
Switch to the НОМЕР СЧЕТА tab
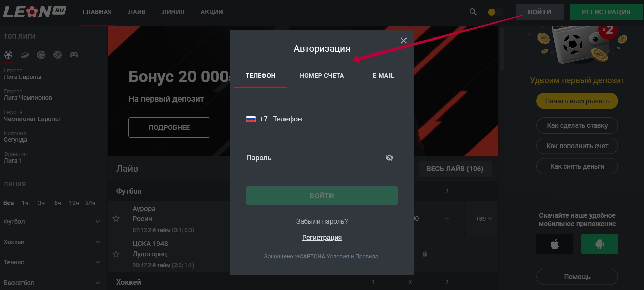(322, 76)
